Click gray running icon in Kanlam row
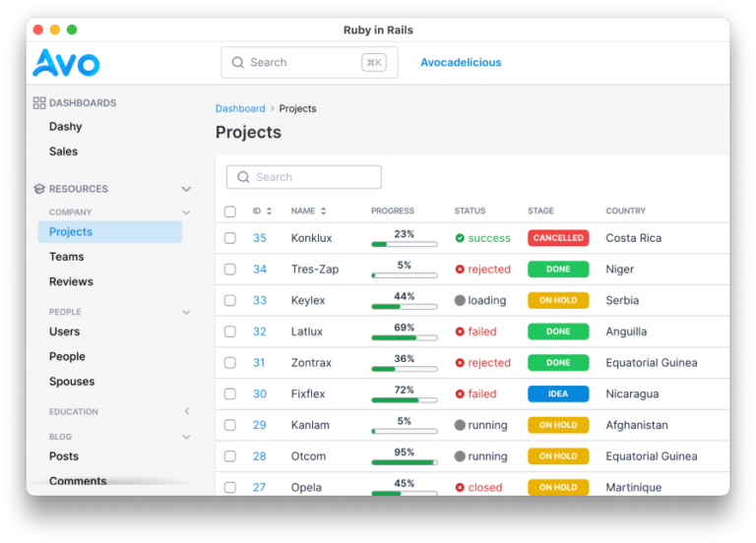 pos(460,425)
